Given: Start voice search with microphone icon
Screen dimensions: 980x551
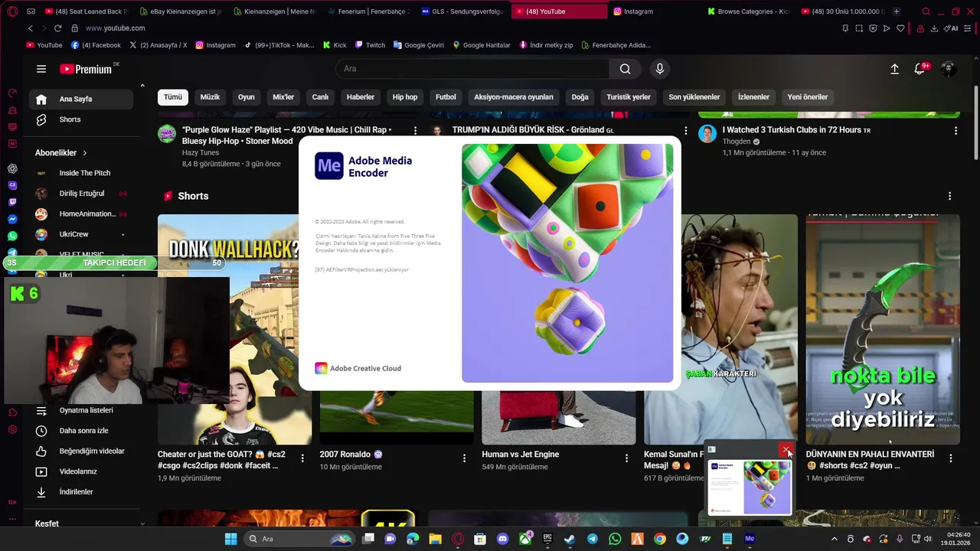Looking at the screenshot, I should [660, 69].
